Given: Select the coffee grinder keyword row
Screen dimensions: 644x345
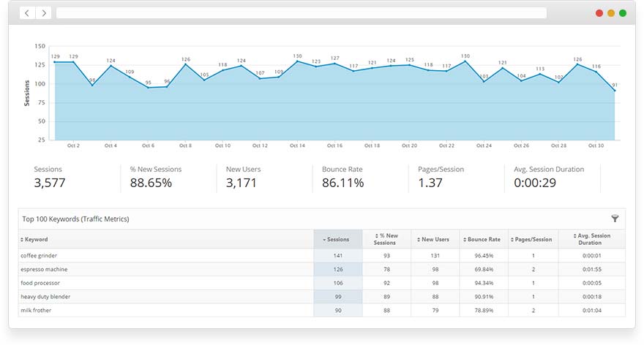Looking at the screenshot, I should click(x=40, y=255).
